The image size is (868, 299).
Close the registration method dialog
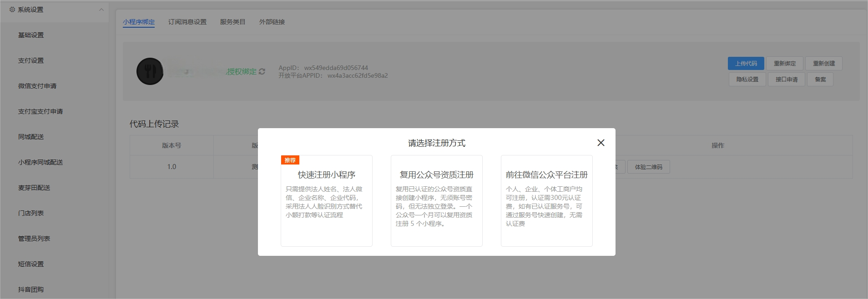click(x=601, y=143)
